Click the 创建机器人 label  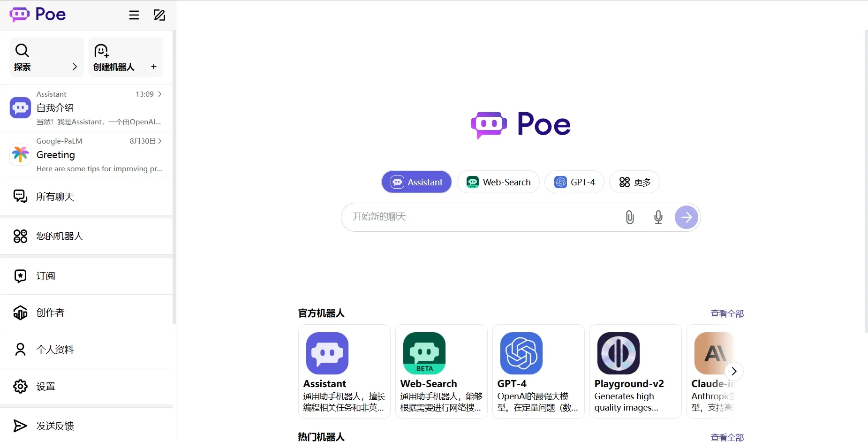pyautogui.click(x=114, y=67)
